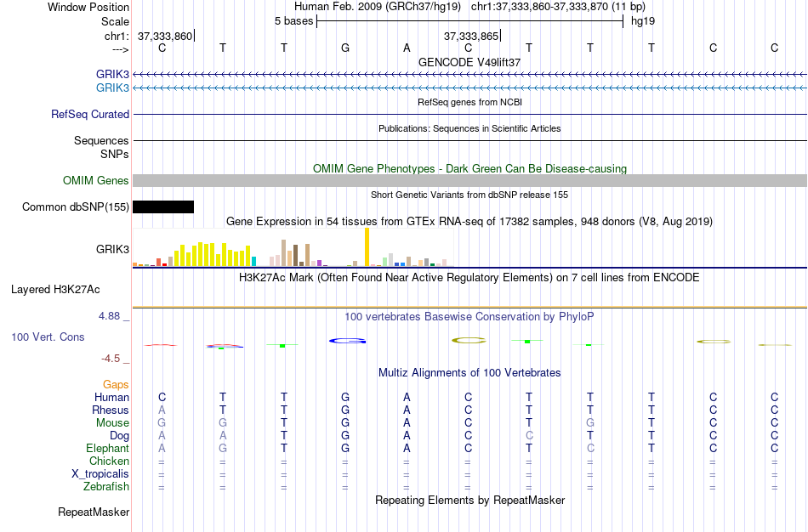Screen dimensions: 808x532
Task: Click the G base in Human alignment row
Action: pyautogui.click(x=345, y=397)
